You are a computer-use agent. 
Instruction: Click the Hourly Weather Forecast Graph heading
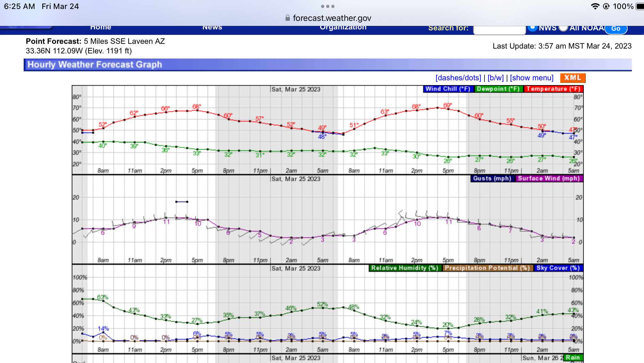coord(95,65)
